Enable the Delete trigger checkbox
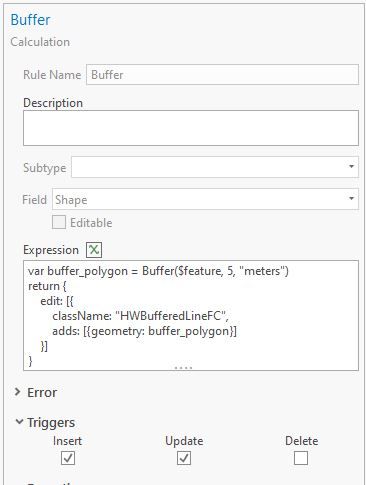This screenshot has height=485, width=366. (301, 458)
